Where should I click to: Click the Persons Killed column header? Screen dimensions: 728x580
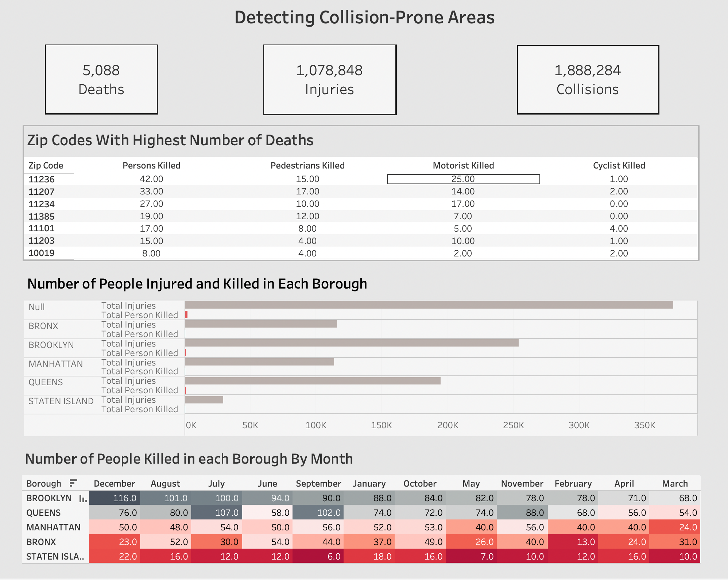[x=152, y=166]
